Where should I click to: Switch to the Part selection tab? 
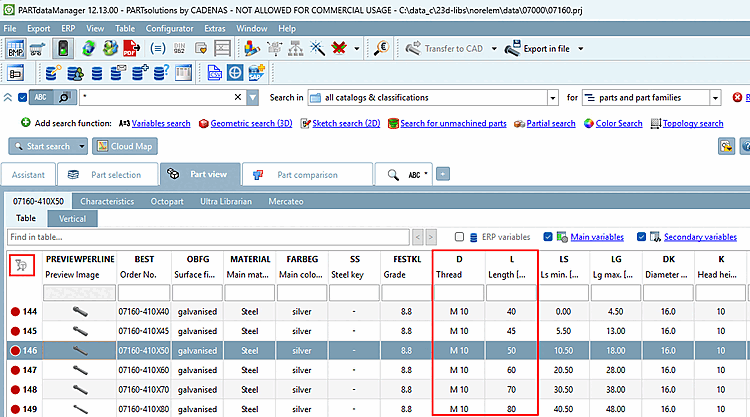point(108,175)
